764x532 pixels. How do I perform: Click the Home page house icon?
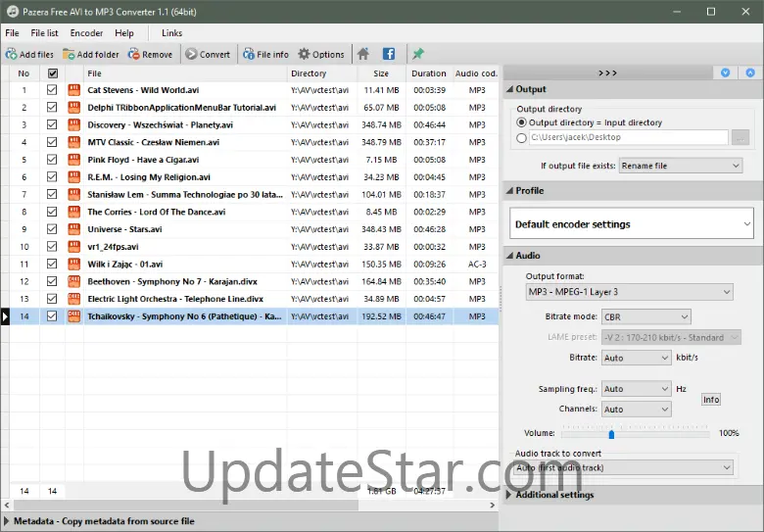(363, 54)
